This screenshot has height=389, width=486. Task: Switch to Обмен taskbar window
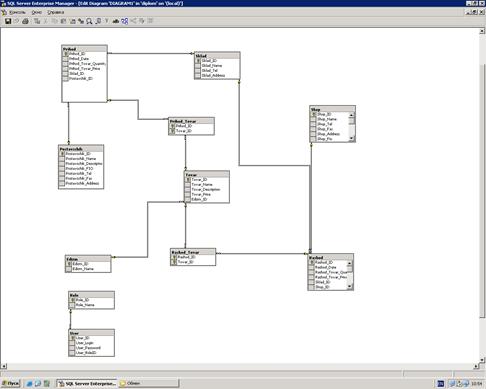pyautogui.click(x=149, y=384)
